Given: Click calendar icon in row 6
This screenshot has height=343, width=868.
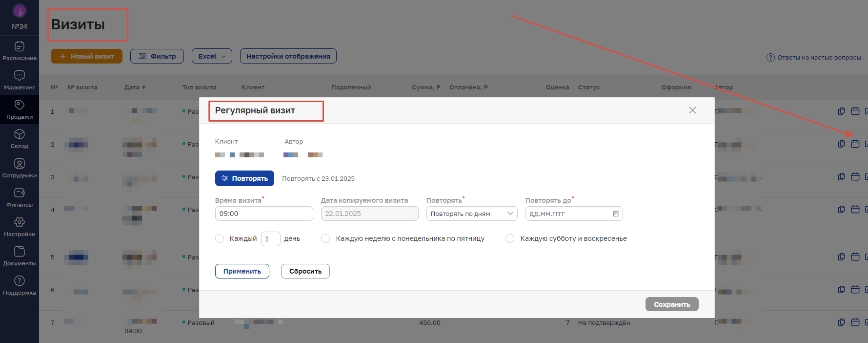Looking at the screenshot, I should pos(855,290).
